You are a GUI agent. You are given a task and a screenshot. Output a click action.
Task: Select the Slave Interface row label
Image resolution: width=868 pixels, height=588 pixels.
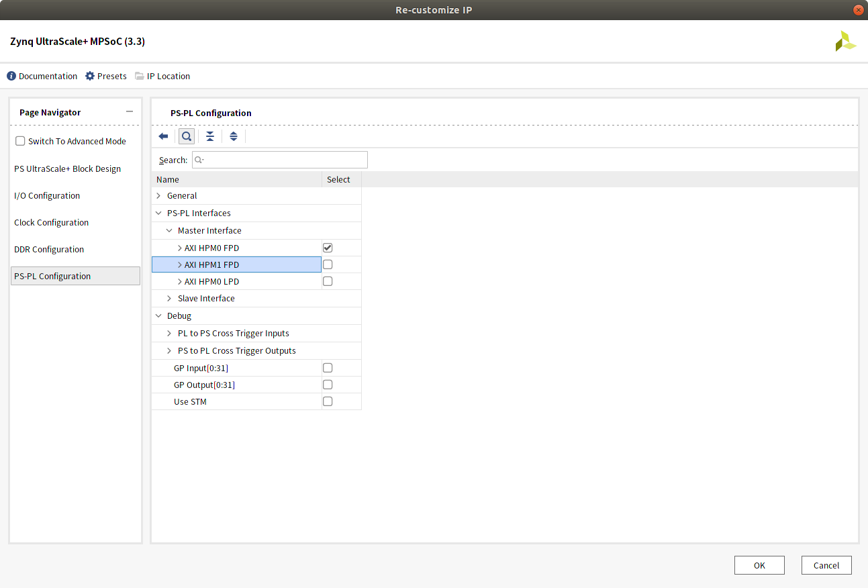coord(206,298)
